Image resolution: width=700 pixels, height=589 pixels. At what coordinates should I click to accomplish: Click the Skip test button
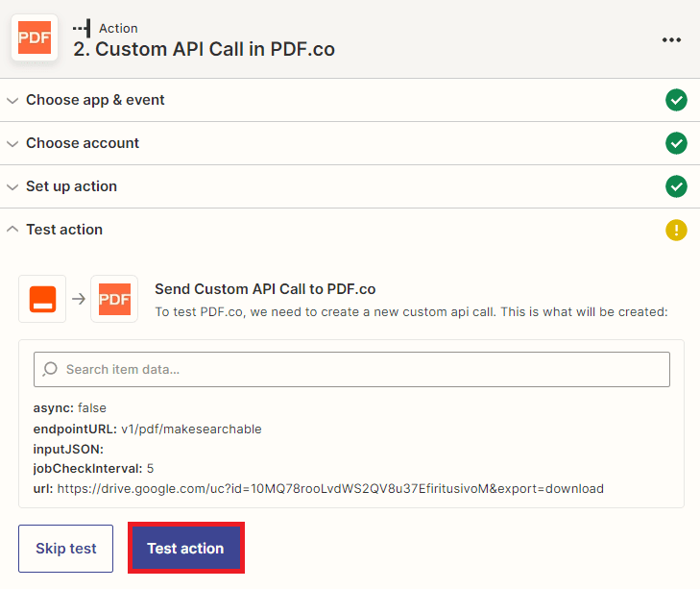pyautogui.click(x=66, y=549)
